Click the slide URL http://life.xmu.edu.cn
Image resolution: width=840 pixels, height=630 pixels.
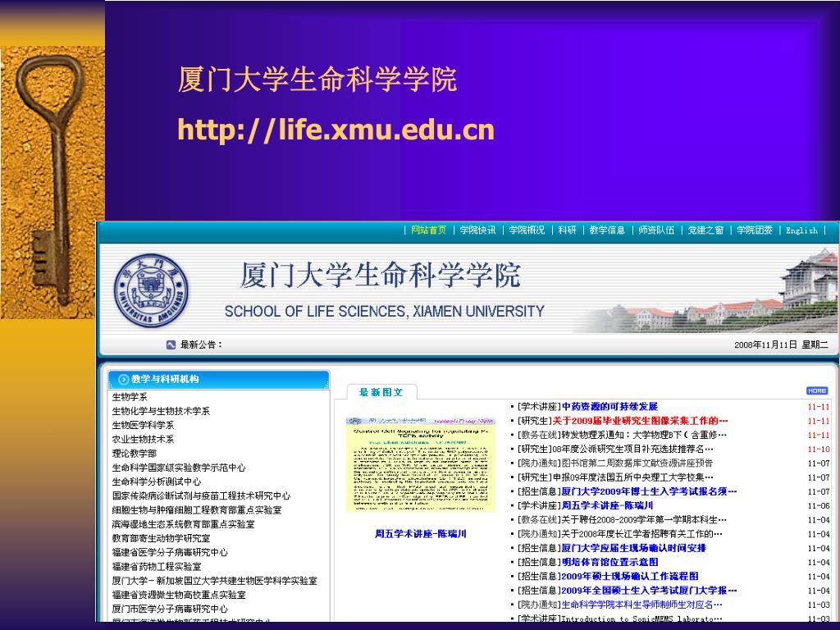tap(336, 130)
